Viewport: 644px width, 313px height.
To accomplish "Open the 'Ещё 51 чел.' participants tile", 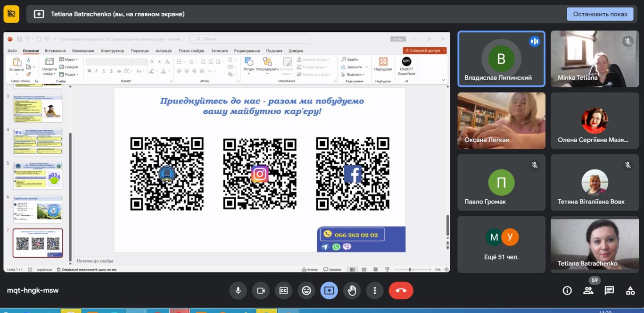I will pyautogui.click(x=501, y=245).
